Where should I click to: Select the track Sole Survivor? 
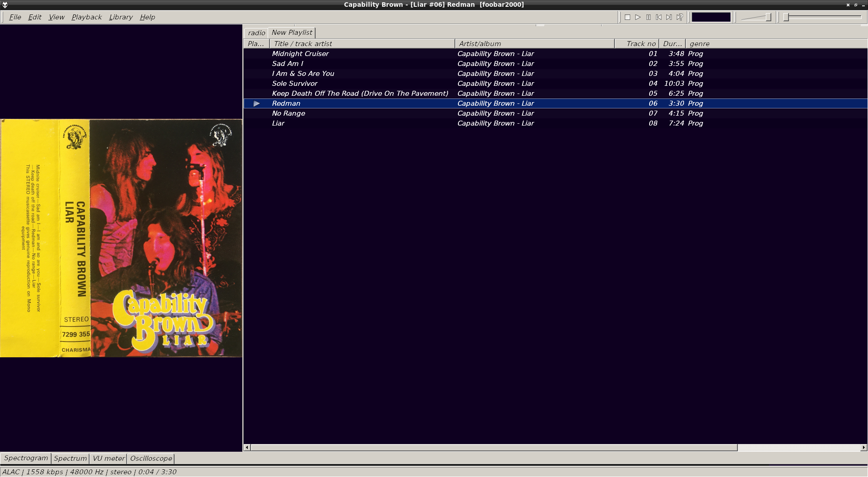coord(556,84)
